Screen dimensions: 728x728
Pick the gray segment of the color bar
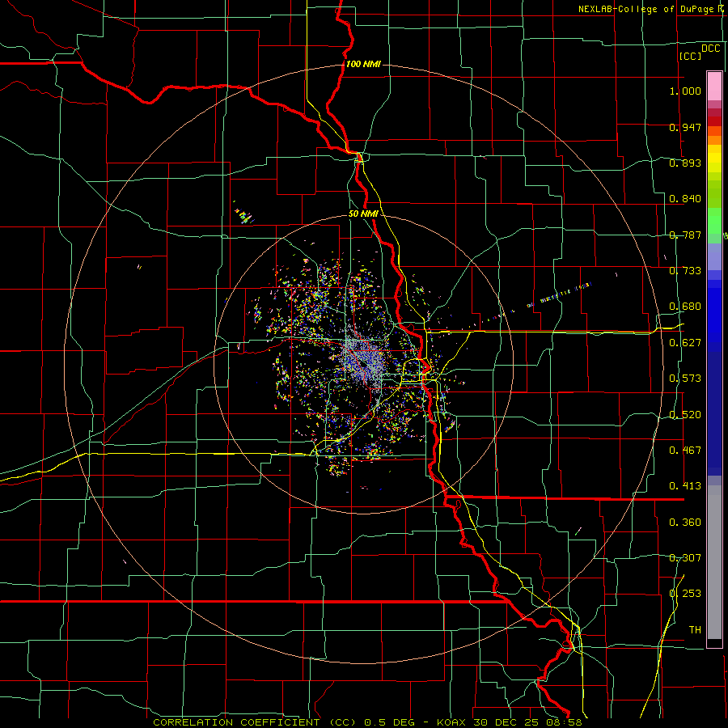714,562
